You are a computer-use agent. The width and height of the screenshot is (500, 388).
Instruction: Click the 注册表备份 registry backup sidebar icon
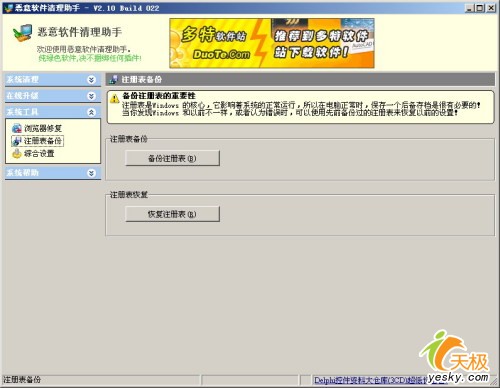coord(16,141)
